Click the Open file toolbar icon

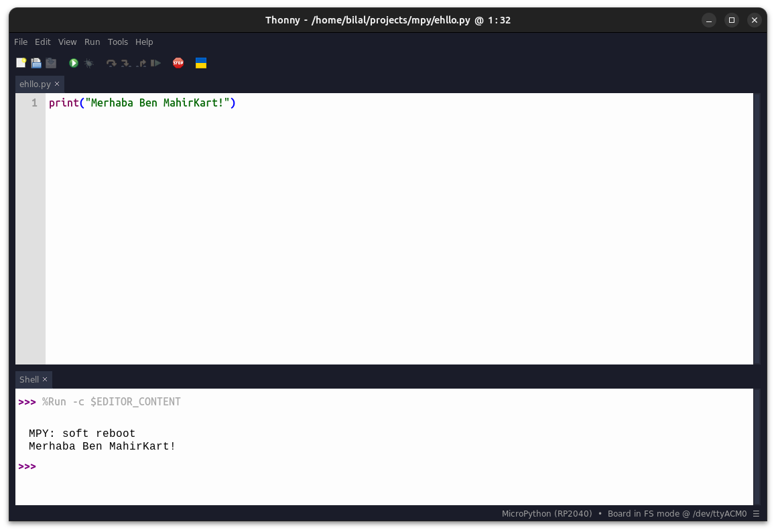click(x=36, y=63)
